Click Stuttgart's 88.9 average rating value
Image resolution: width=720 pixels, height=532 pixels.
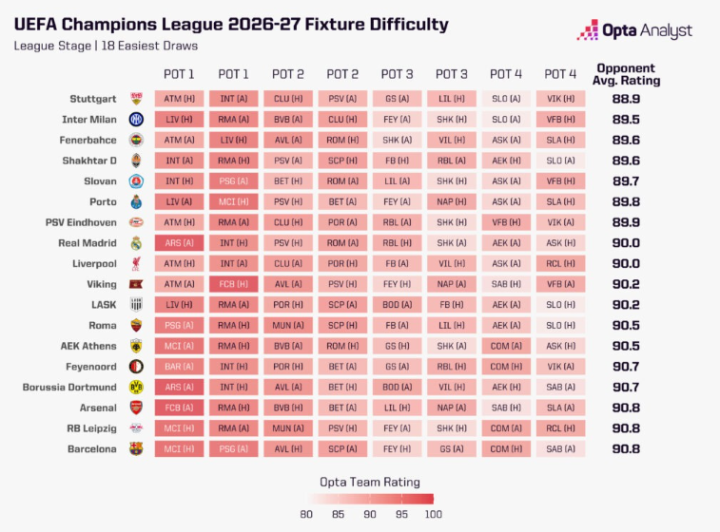(x=626, y=99)
